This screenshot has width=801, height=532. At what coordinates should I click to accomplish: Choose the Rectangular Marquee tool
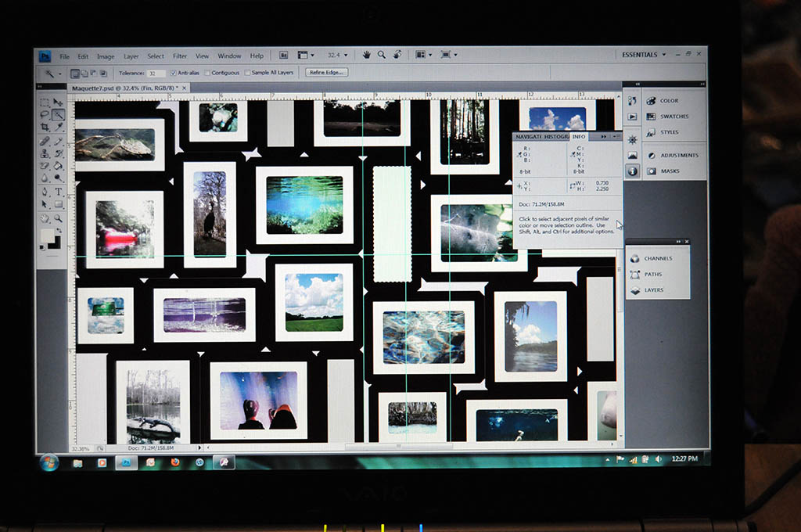point(44,102)
